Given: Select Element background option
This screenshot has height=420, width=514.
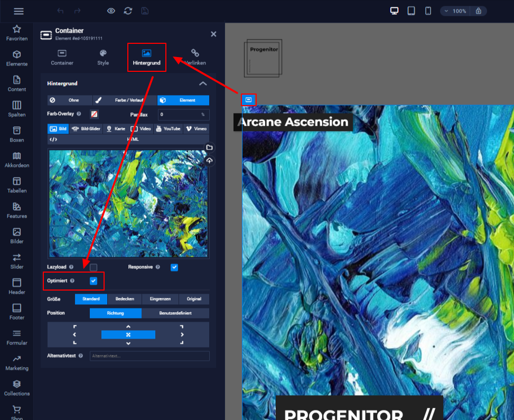Looking at the screenshot, I should (x=183, y=100).
